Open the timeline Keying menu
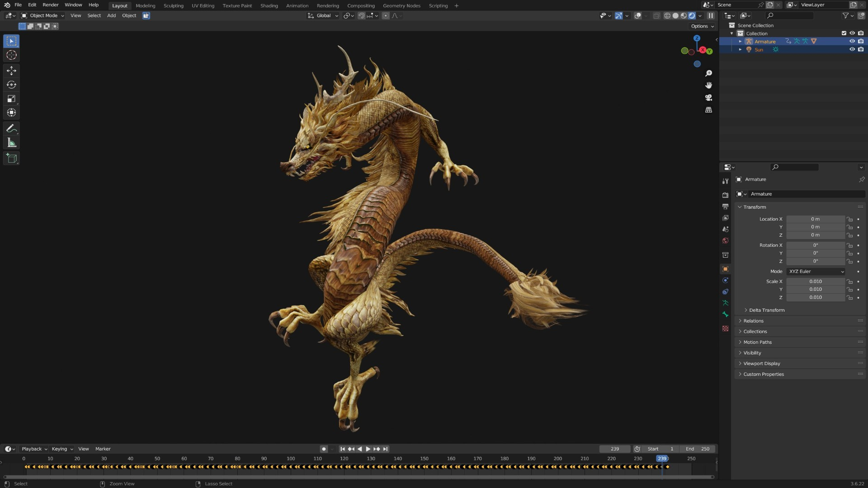 pos(62,449)
